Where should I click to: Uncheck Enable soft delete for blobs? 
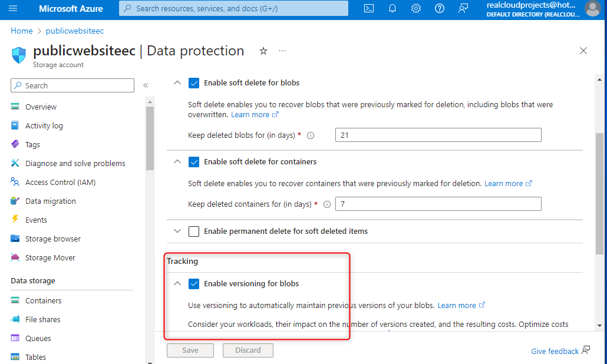click(x=194, y=83)
